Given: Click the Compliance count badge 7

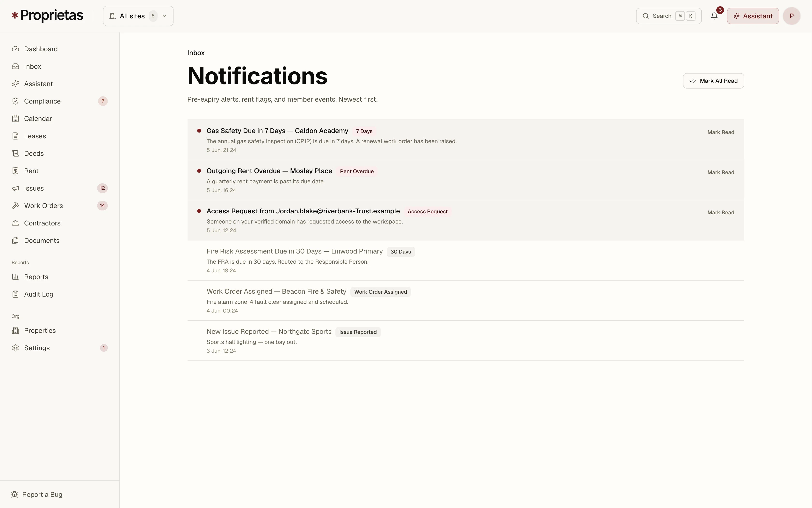Looking at the screenshot, I should coord(103,101).
